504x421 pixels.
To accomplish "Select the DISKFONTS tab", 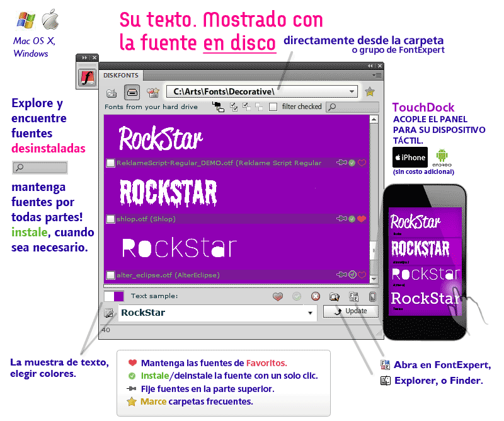I will (121, 75).
